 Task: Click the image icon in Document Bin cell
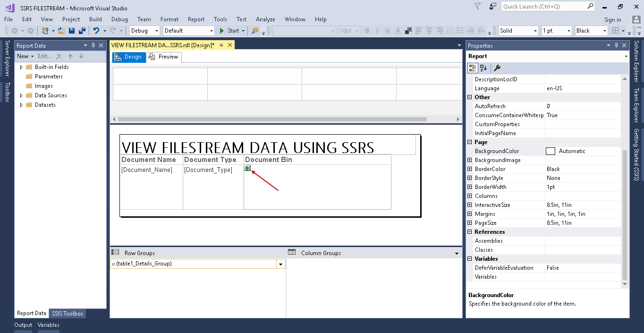pos(247,168)
